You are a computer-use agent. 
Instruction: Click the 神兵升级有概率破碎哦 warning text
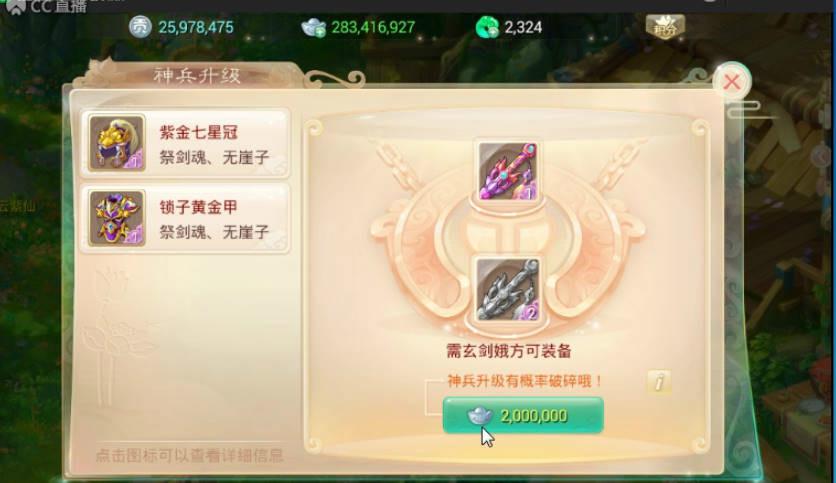pos(525,381)
